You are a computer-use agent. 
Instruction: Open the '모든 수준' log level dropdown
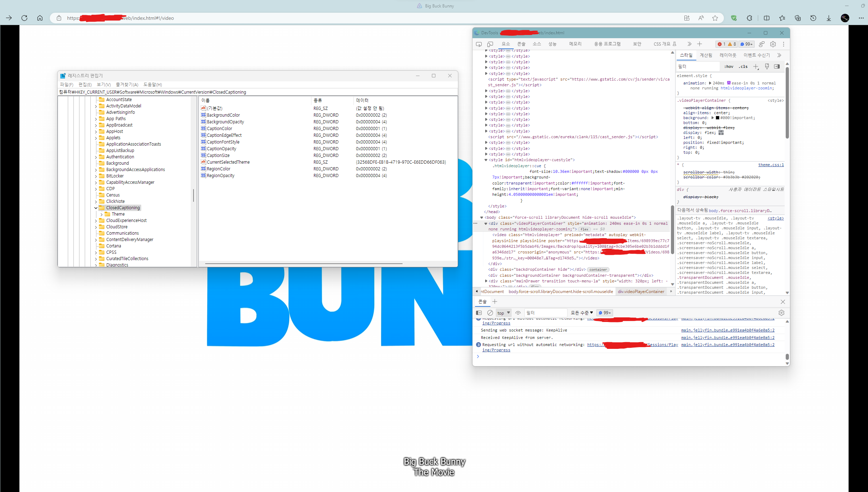point(581,313)
